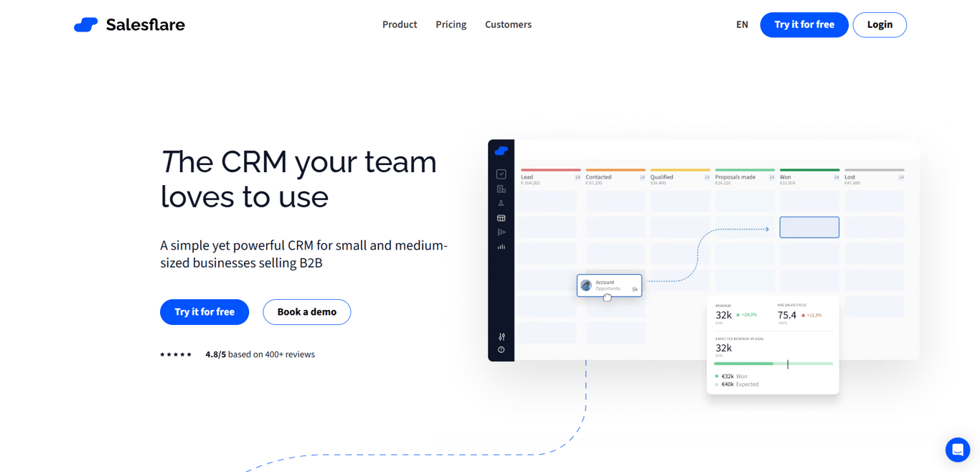Click header Try it for free button
Viewport: 980px width, 472px height.
(804, 24)
